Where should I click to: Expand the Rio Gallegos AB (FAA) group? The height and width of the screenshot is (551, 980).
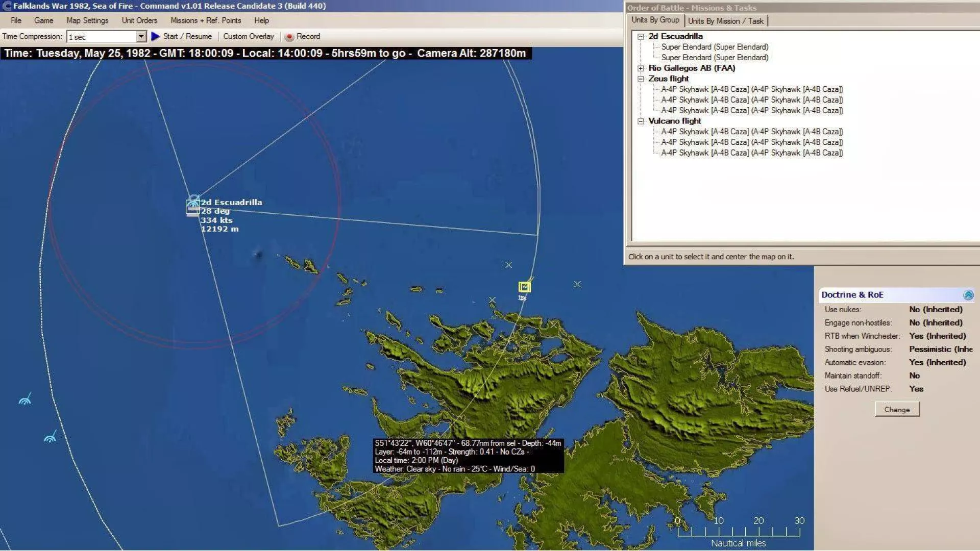point(641,68)
